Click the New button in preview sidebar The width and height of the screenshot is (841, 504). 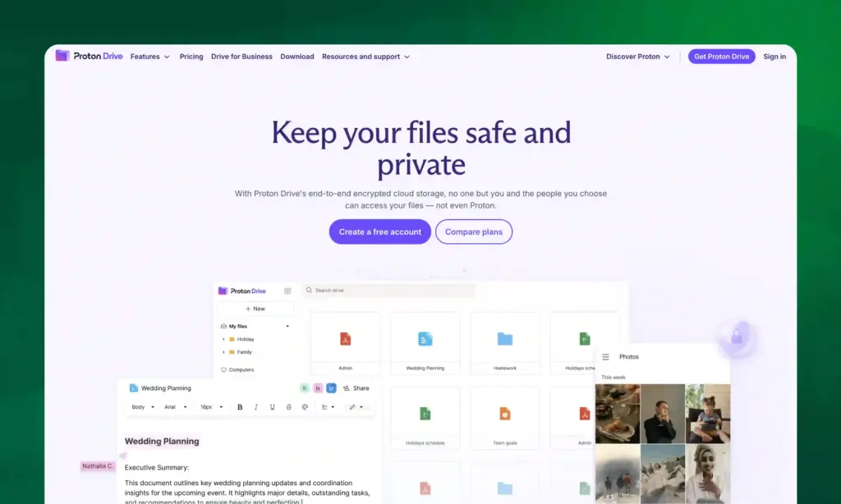pyautogui.click(x=255, y=309)
